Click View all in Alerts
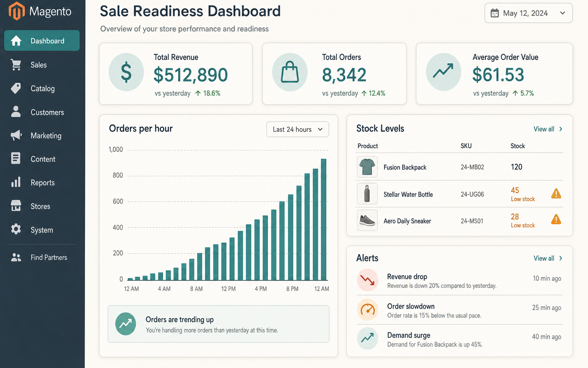This screenshot has width=588, height=368. coord(548,258)
